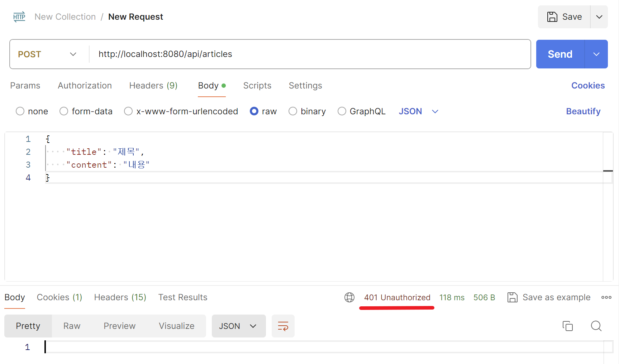Click the 401 Unauthorized status text

point(397,297)
